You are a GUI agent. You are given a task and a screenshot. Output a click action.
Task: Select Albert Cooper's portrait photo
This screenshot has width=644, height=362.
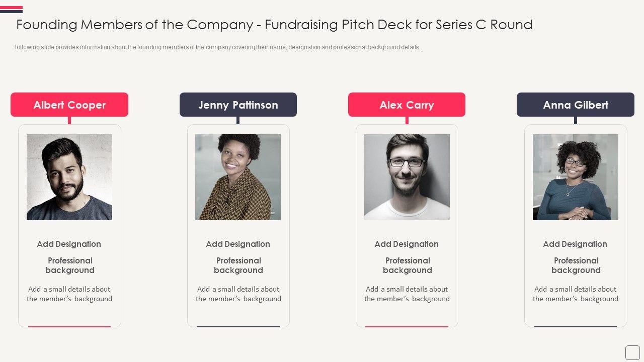69,177
